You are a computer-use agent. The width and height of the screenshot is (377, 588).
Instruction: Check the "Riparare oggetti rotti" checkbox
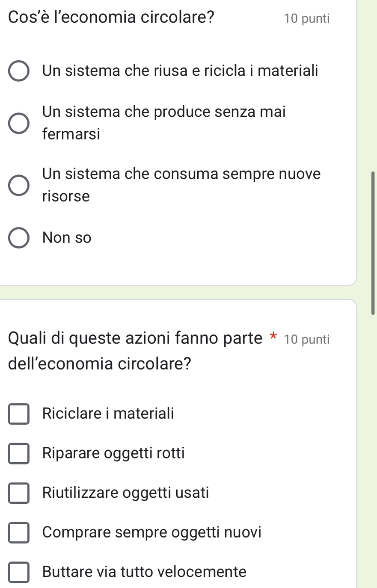[x=19, y=453]
